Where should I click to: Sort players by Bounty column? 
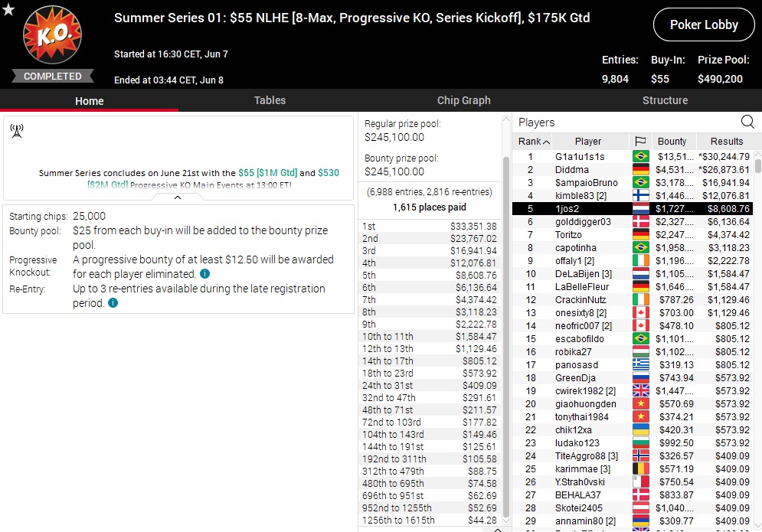coord(674,142)
